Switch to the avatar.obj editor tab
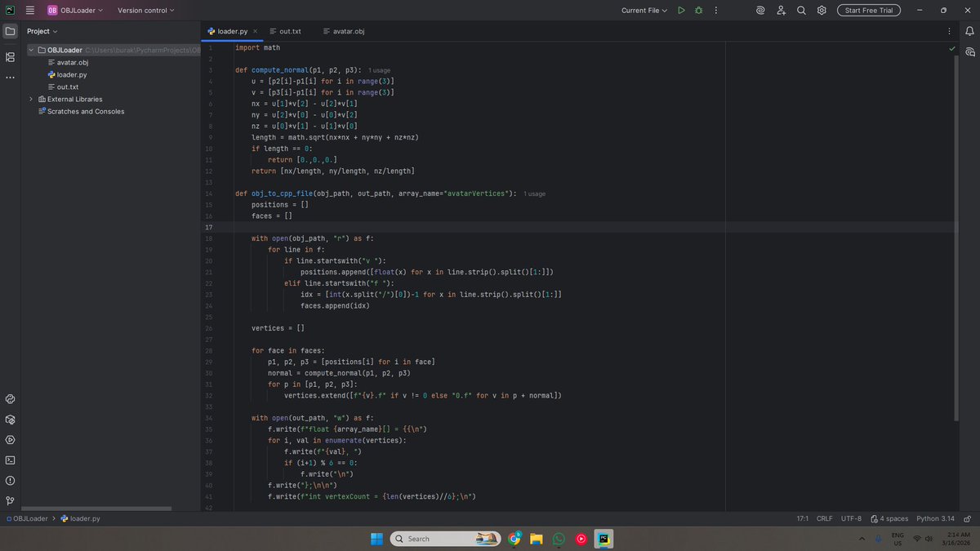 coord(343,31)
